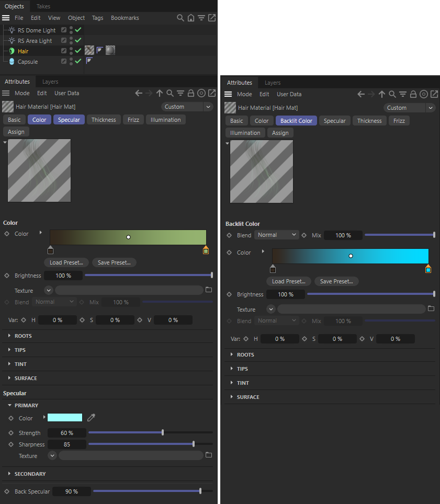Click the filter icon in Objects manager
The image size is (440, 504).
point(201,18)
